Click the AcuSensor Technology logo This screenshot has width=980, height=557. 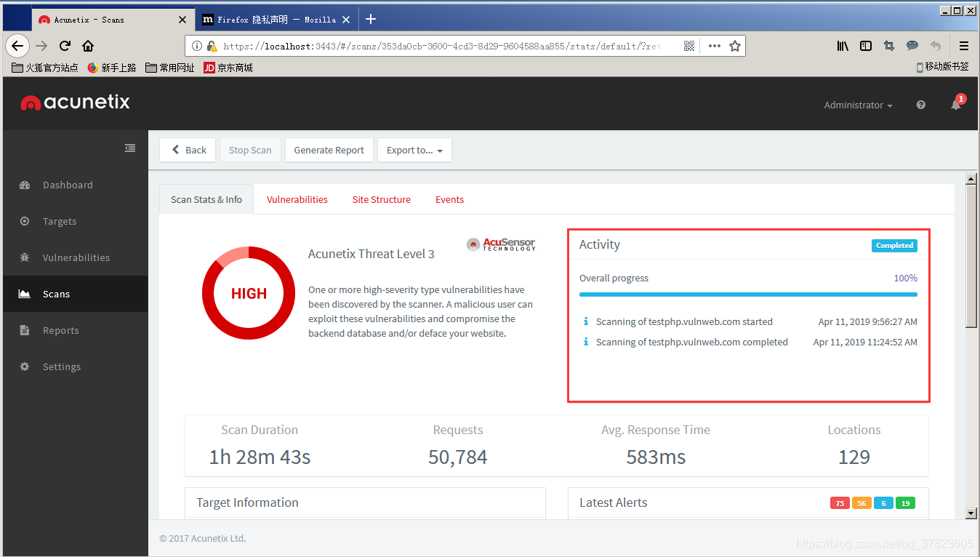click(501, 244)
